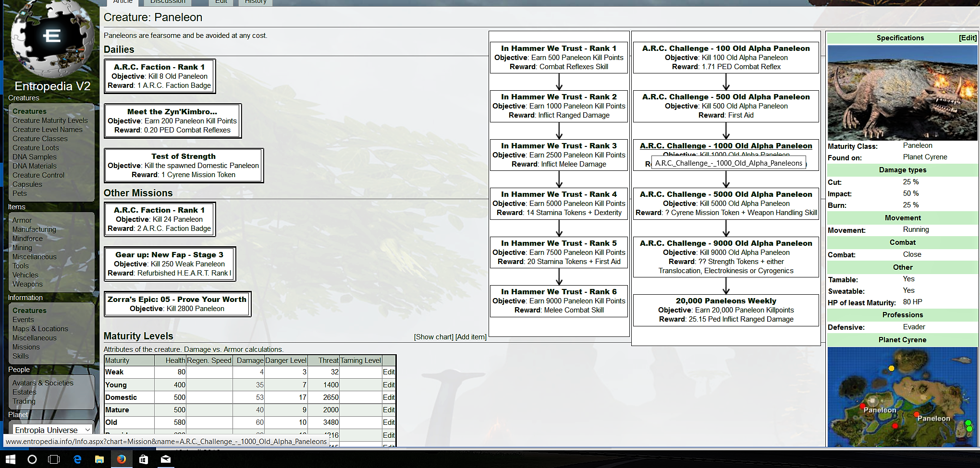Click the Add item link
This screenshot has width=980, height=468.
[471, 337]
